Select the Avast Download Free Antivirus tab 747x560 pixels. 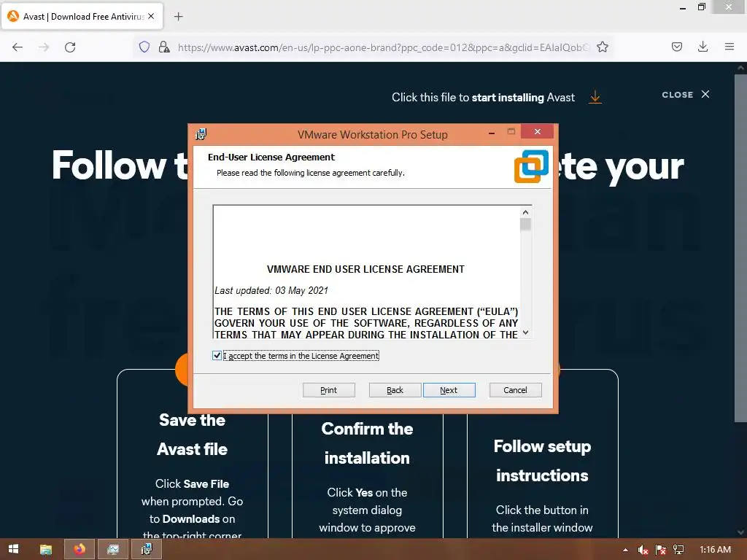click(x=82, y=16)
